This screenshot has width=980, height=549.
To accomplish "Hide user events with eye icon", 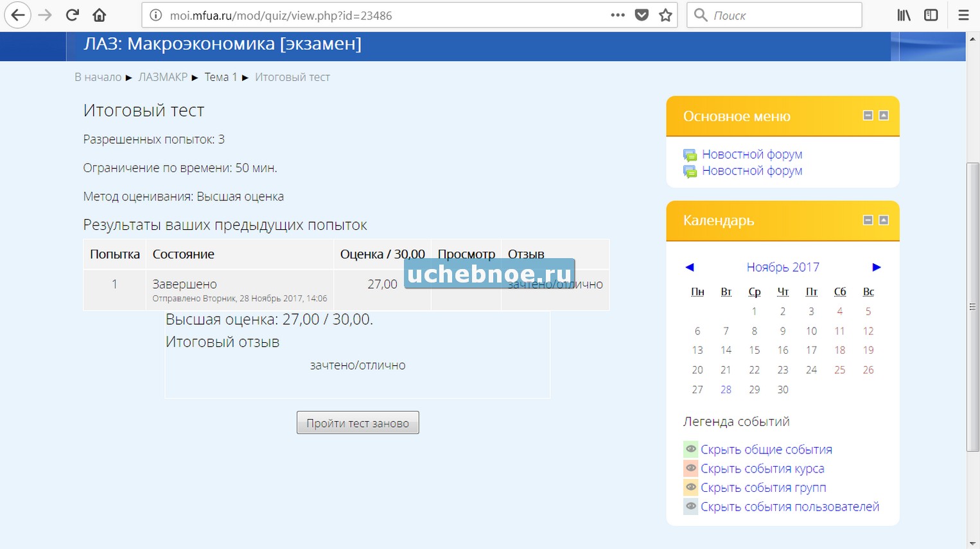I will 691,507.
